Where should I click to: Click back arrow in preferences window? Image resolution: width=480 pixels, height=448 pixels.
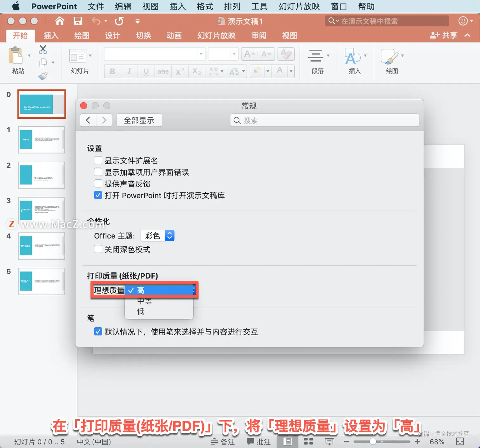88,120
